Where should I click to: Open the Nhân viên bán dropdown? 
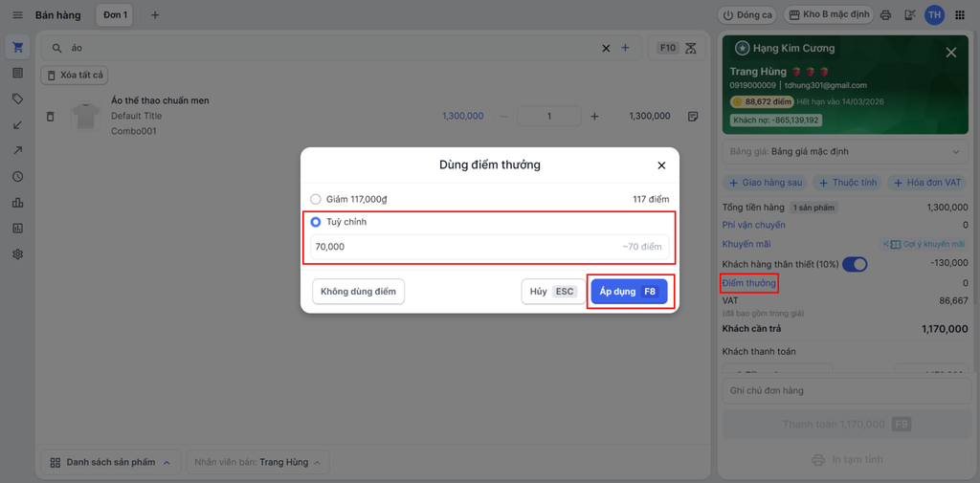256,462
